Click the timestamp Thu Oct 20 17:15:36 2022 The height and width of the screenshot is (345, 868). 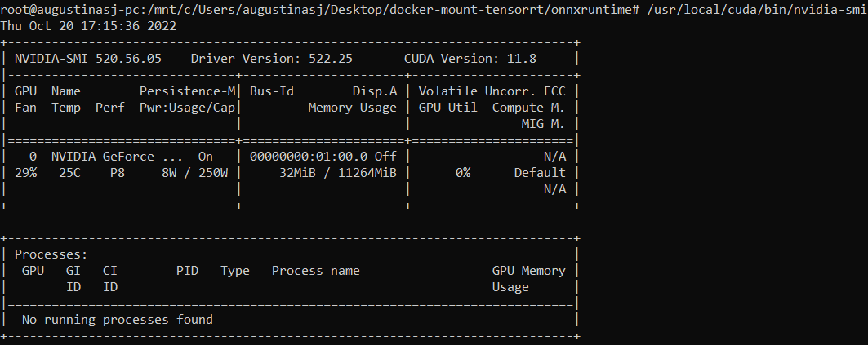coord(88,26)
